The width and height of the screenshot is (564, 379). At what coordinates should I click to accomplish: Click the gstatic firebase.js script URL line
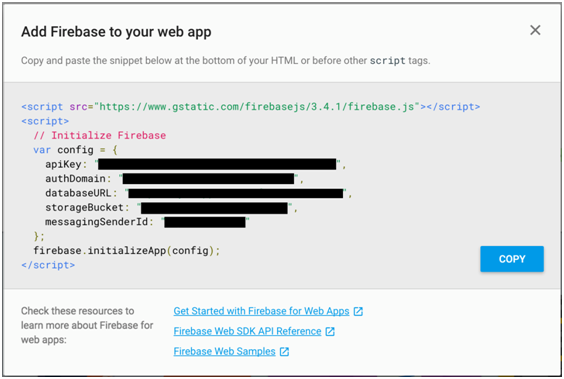(250, 107)
